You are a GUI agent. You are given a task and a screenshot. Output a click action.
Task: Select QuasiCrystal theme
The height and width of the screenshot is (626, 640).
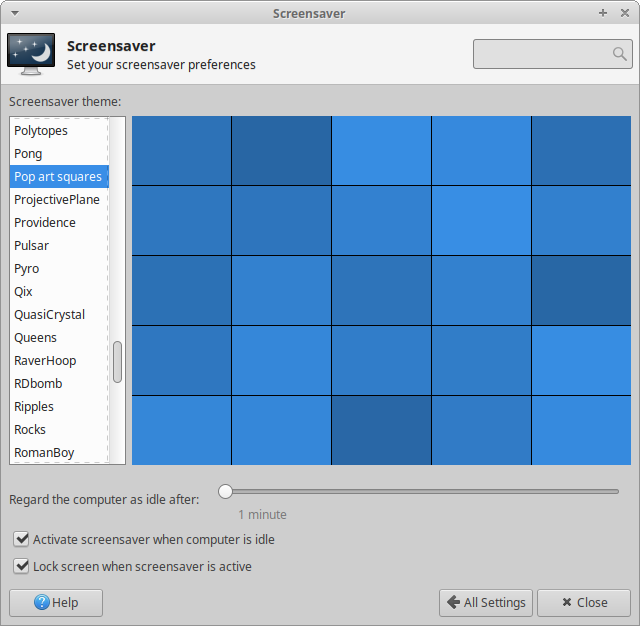[x=59, y=315]
